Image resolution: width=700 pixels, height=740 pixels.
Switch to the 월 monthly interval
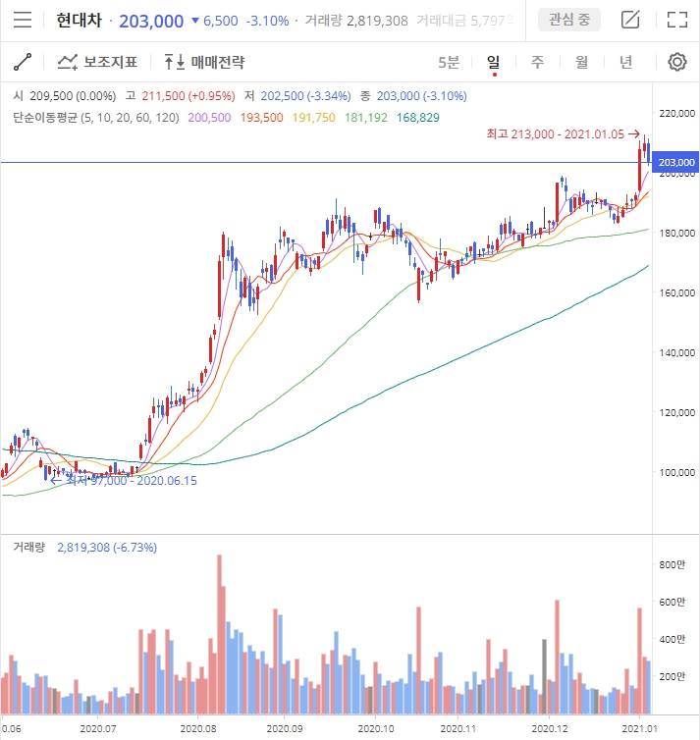click(x=581, y=62)
